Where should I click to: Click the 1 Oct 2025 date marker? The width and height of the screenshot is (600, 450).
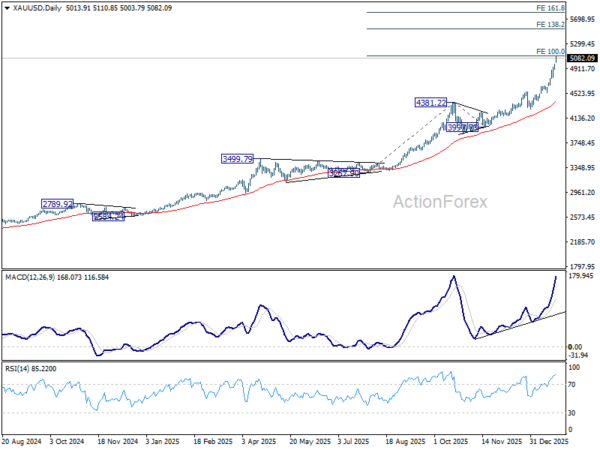[x=450, y=442]
